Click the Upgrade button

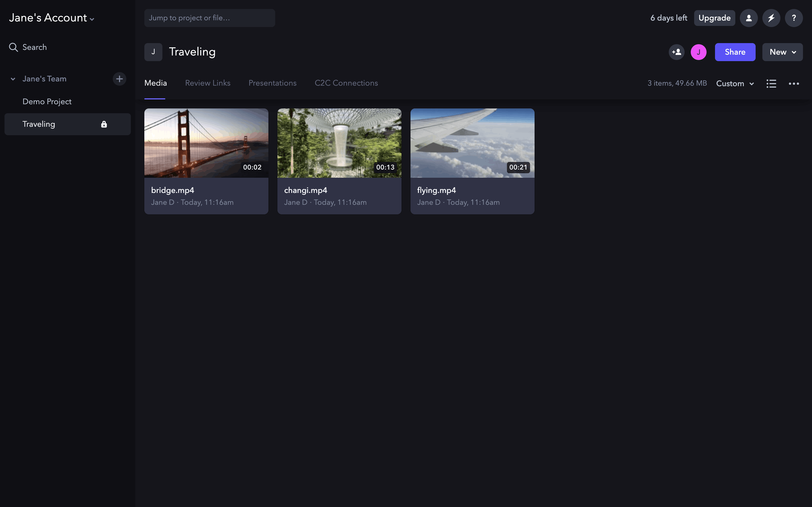714,18
